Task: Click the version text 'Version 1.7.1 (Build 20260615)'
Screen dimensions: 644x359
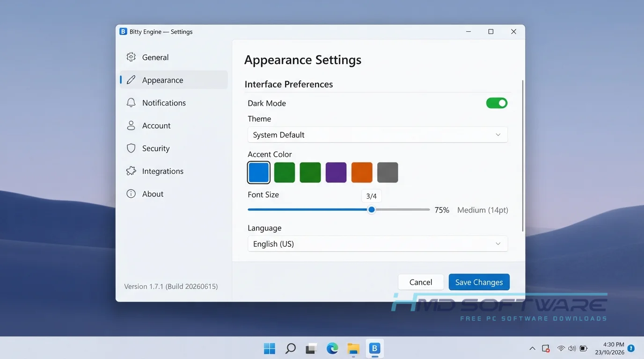Action: (171, 286)
